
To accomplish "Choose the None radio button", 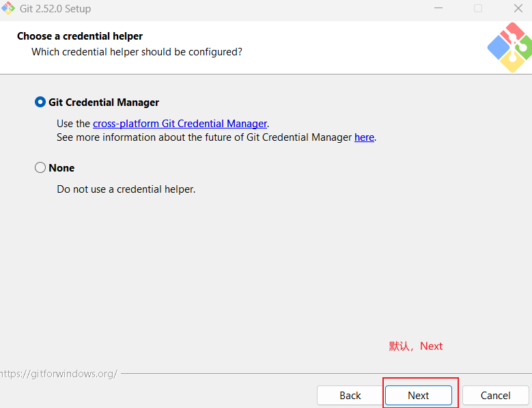I will 40,168.
